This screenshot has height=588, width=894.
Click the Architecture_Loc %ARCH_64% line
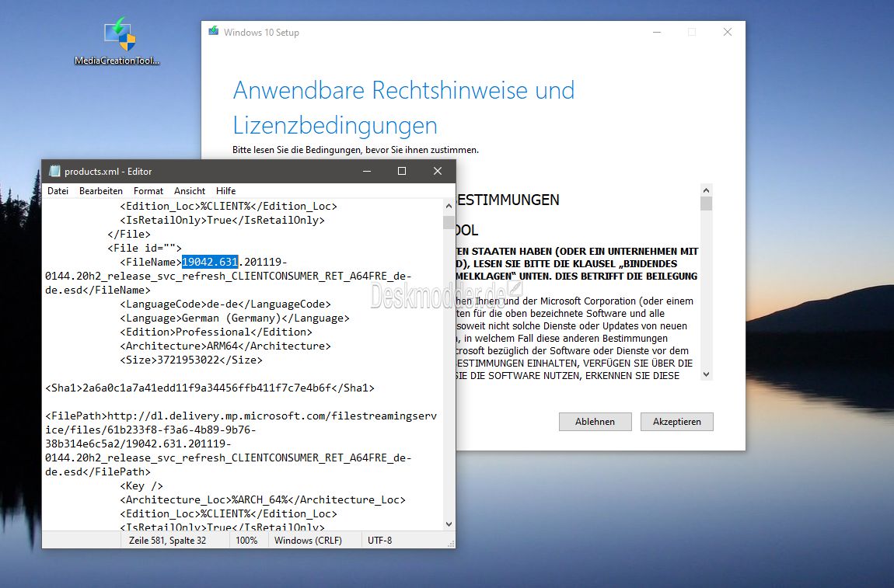pos(263,499)
